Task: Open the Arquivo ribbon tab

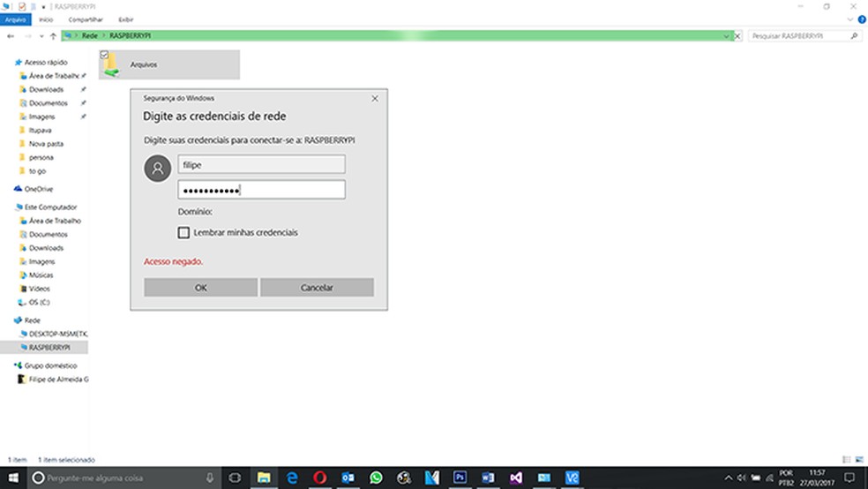Action: (x=16, y=19)
